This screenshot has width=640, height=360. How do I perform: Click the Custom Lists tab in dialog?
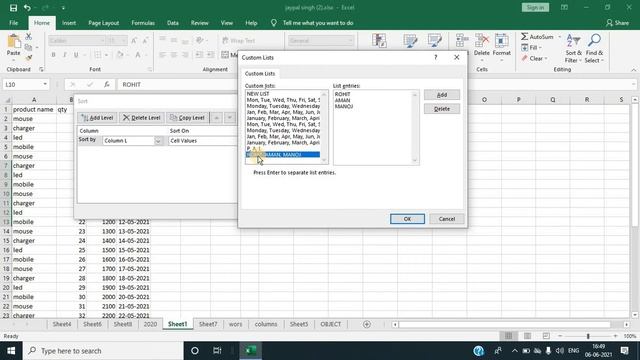[260, 74]
